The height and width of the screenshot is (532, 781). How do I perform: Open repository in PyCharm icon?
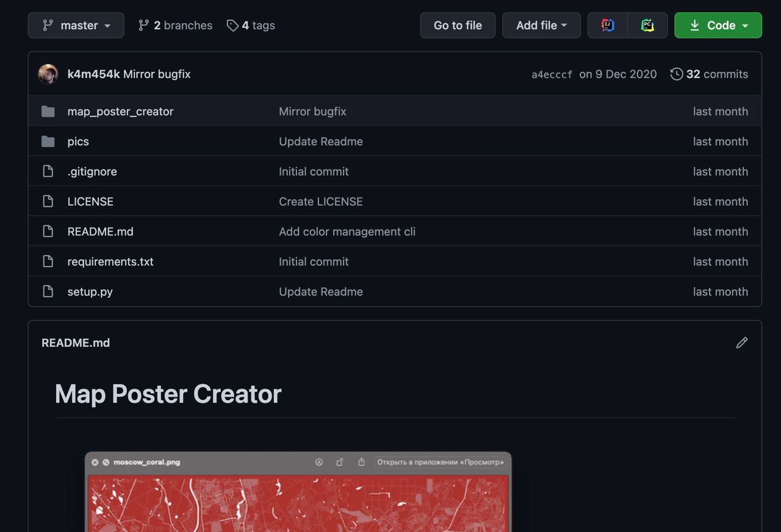click(647, 25)
